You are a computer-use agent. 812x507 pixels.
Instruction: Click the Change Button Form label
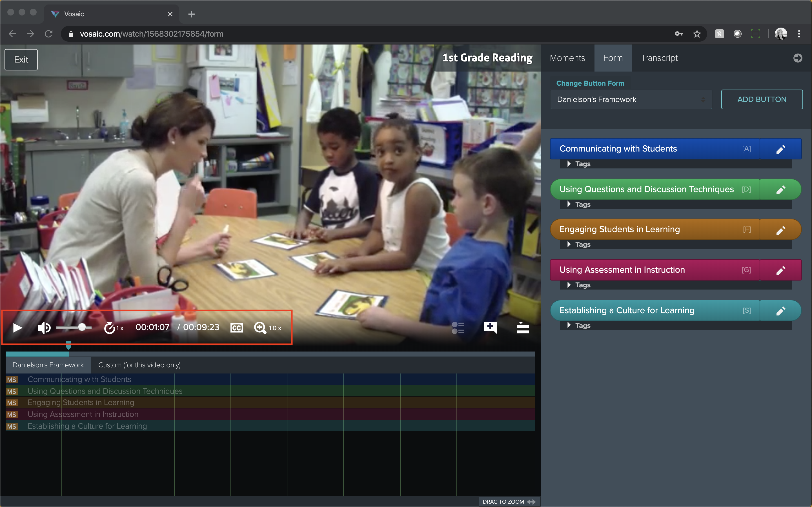click(x=590, y=83)
